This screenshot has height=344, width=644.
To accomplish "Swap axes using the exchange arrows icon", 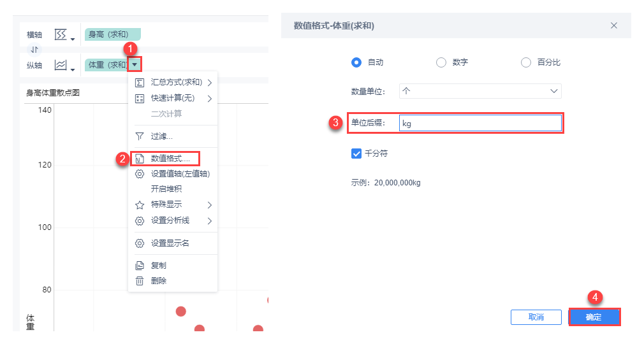I will point(35,50).
